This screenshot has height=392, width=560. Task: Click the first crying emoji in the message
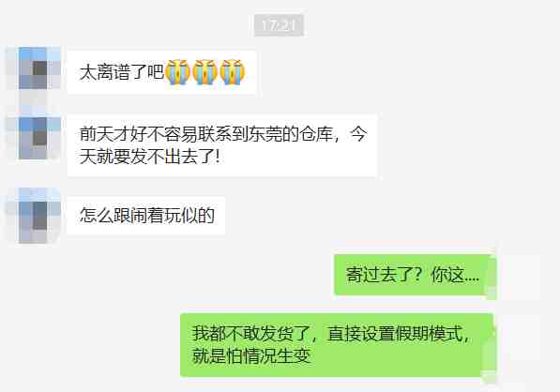(x=177, y=72)
